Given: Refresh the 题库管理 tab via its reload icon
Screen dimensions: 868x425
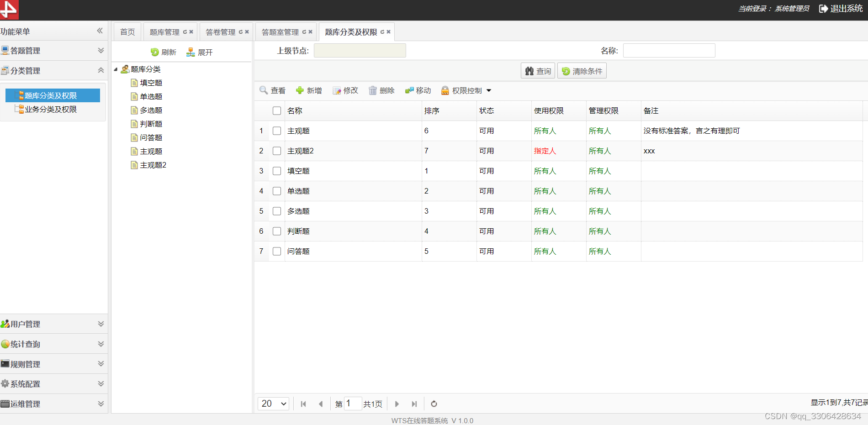Looking at the screenshot, I should click(185, 32).
